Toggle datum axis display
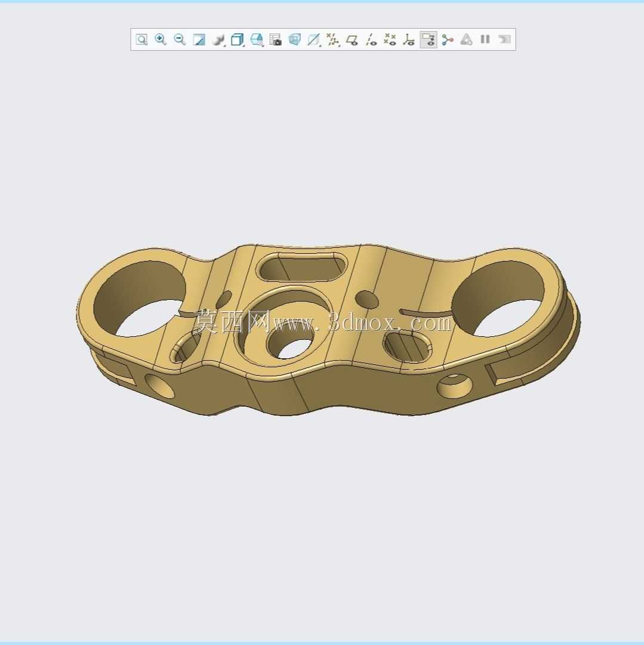This screenshot has height=645, width=644. 371,39
